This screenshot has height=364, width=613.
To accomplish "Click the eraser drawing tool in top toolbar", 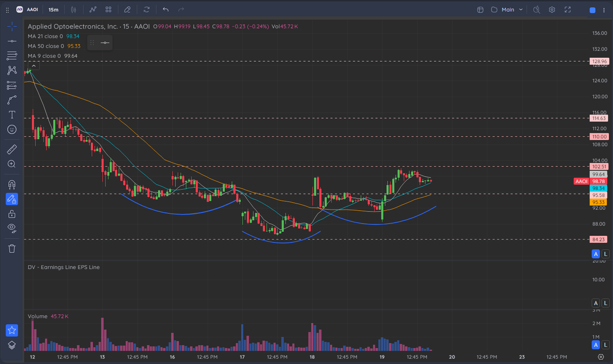I will [127, 10].
